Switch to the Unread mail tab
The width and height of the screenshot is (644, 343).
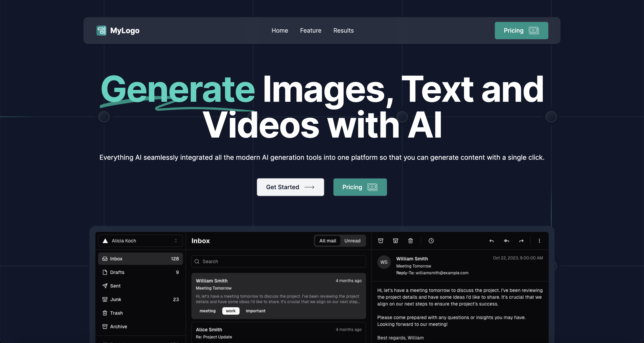pos(352,241)
